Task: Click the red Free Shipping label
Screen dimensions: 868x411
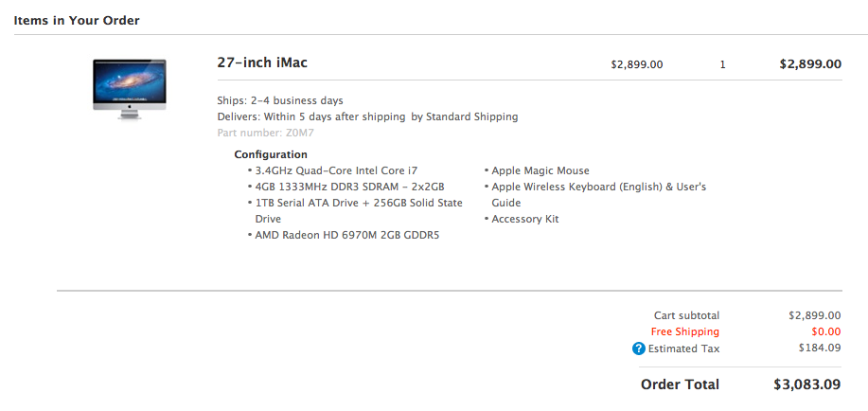Action: click(684, 331)
